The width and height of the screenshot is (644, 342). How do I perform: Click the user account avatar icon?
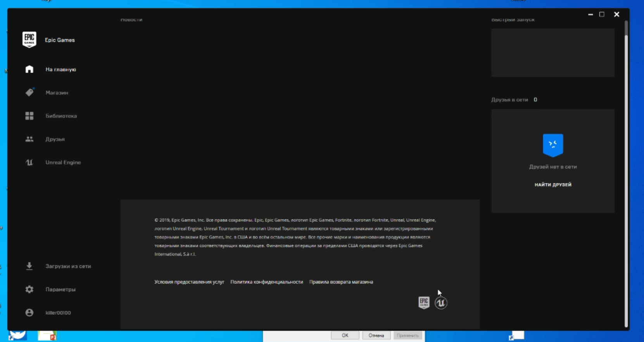click(x=29, y=313)
